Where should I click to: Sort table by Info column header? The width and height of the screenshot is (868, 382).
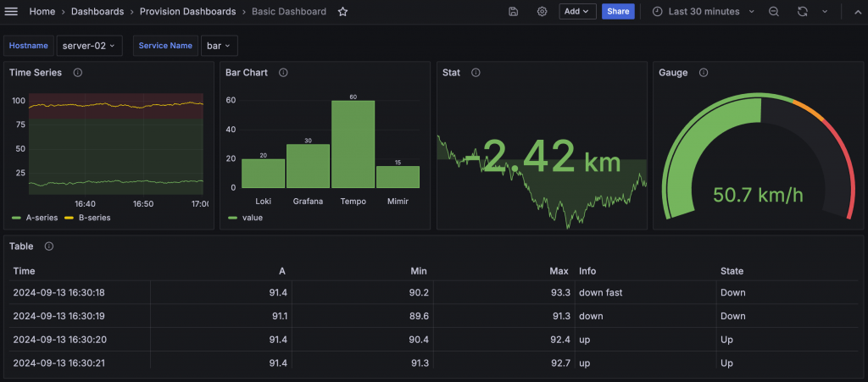(x=587, y=271)
